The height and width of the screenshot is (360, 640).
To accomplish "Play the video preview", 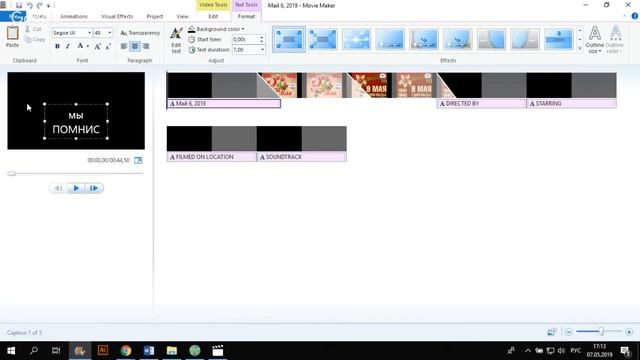I will [x=76, y=188].
